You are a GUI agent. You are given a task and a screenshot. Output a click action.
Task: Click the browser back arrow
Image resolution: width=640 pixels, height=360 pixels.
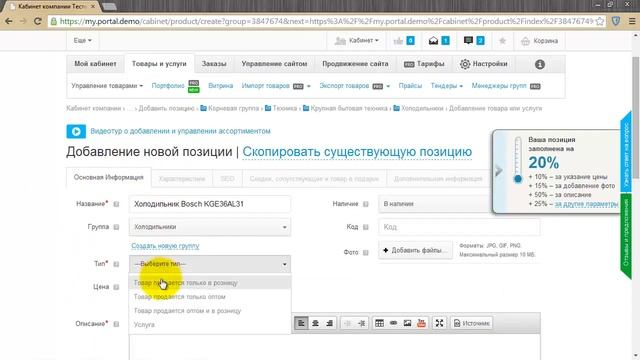pos(9,21)
